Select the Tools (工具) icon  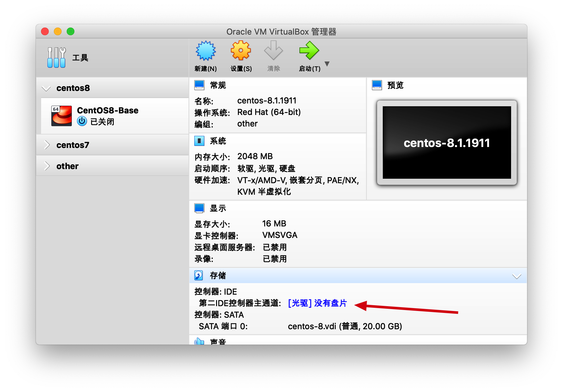click(56, 58)
